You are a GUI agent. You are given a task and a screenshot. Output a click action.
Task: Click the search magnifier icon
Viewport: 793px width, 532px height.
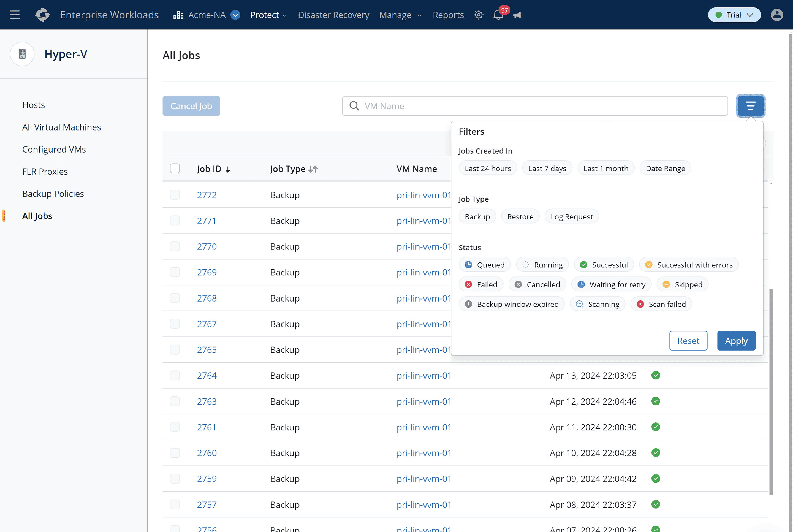[x=354, y=106]
